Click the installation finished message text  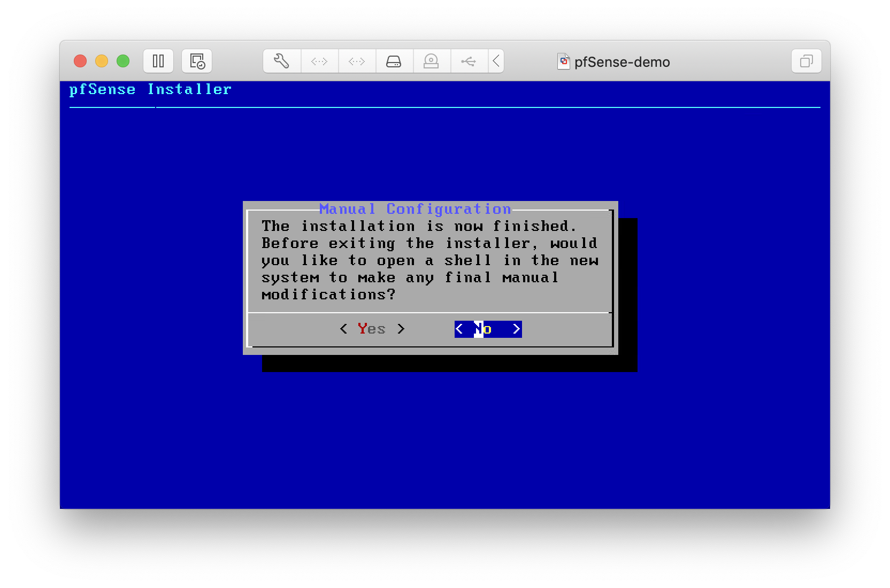[429, 260]
